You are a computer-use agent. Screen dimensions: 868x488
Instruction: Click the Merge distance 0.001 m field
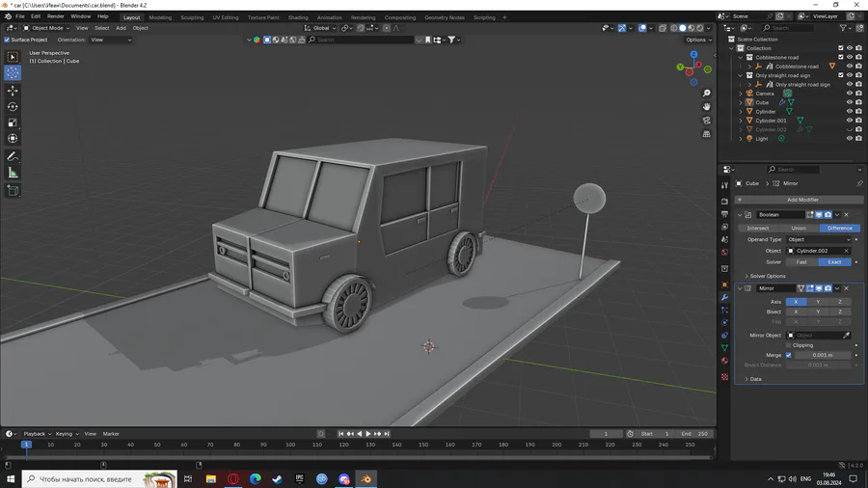[822, 355]
